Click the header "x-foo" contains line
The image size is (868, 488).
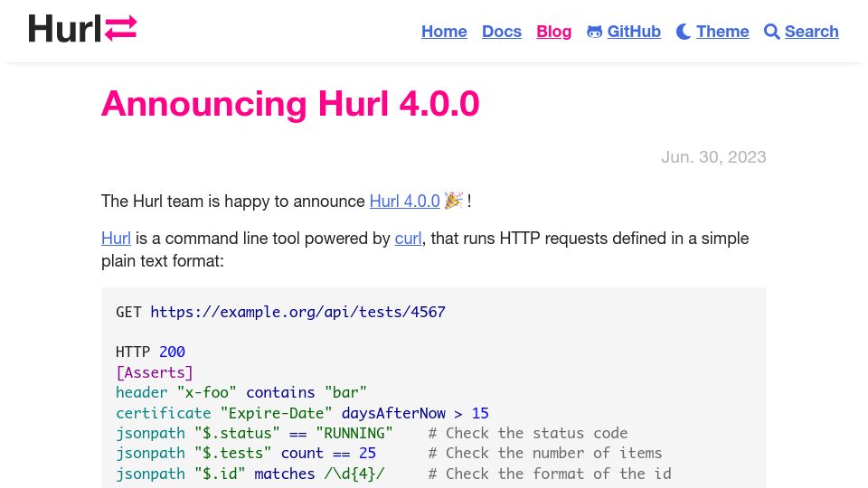[241, 392]
